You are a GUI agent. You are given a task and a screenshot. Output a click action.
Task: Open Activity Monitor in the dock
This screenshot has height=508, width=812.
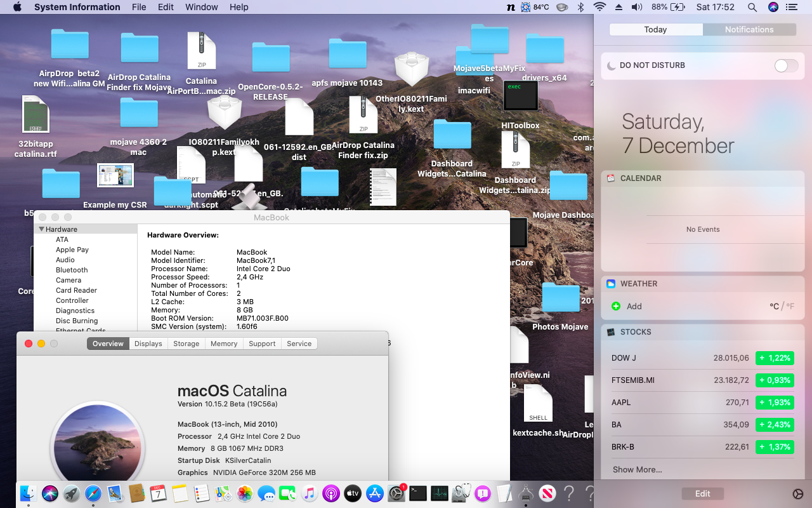click(440, 493)
